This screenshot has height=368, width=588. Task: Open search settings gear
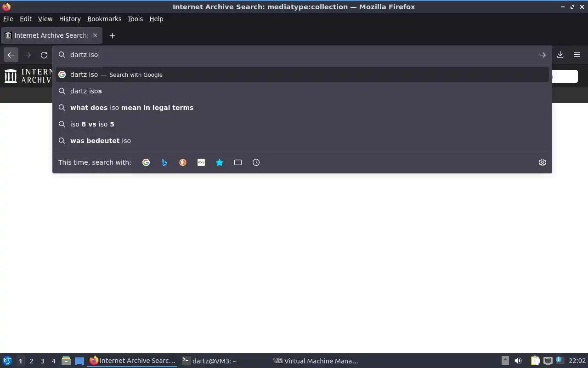543,162
